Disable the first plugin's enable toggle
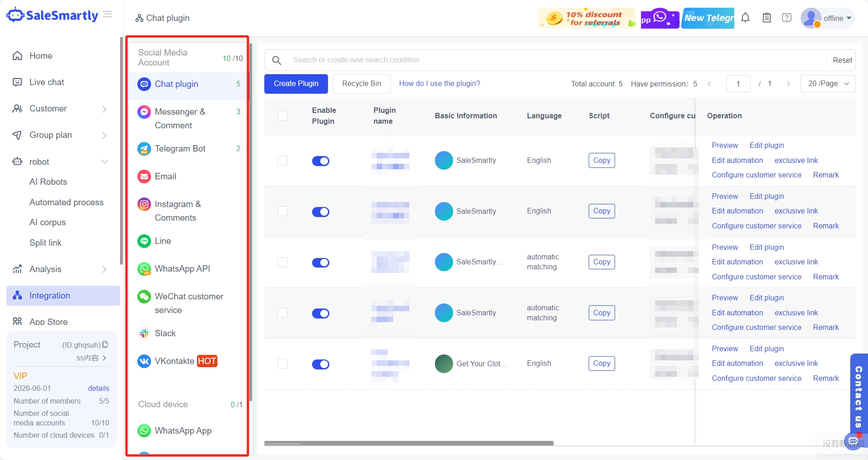 [x=320, y=161]
